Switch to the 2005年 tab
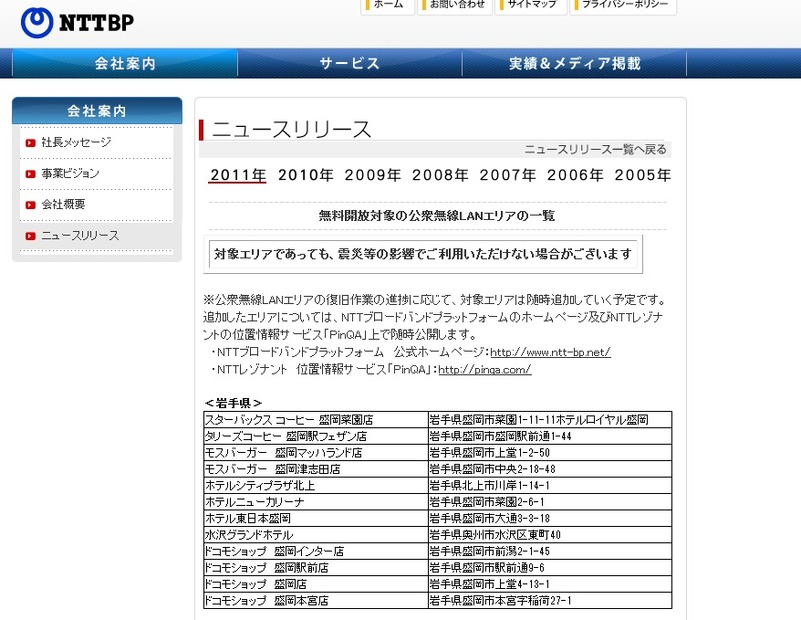The height and width of the screenshot is (620, 801). click(642, 175)
